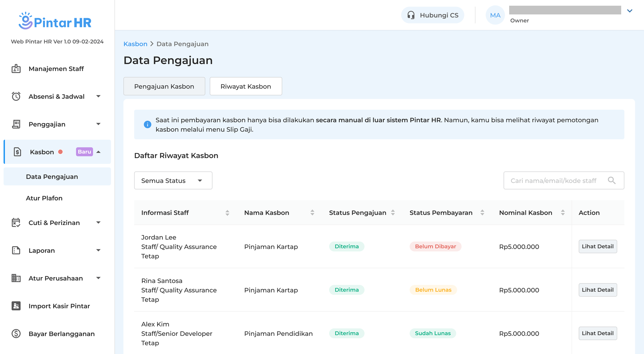The height and width of the screenshot is (354, 644).
Task: Sort table by Informasi Staff column
Action: tap(227, 213)
